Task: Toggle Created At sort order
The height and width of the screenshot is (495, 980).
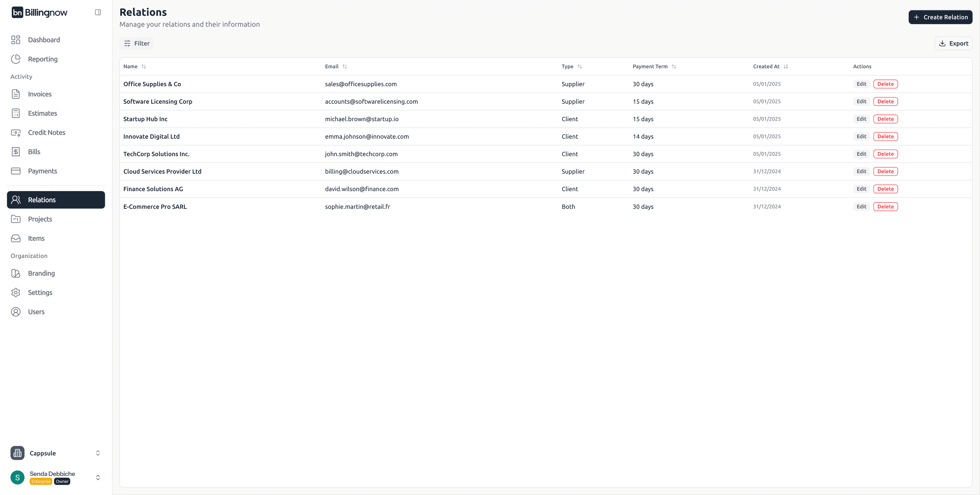Action: click(786, 67)
